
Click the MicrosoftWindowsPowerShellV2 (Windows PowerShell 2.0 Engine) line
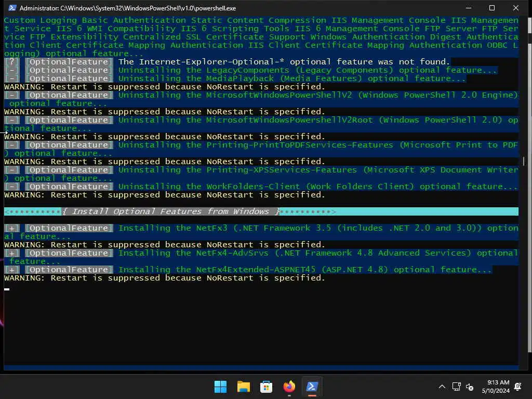[x=261, y=99]
